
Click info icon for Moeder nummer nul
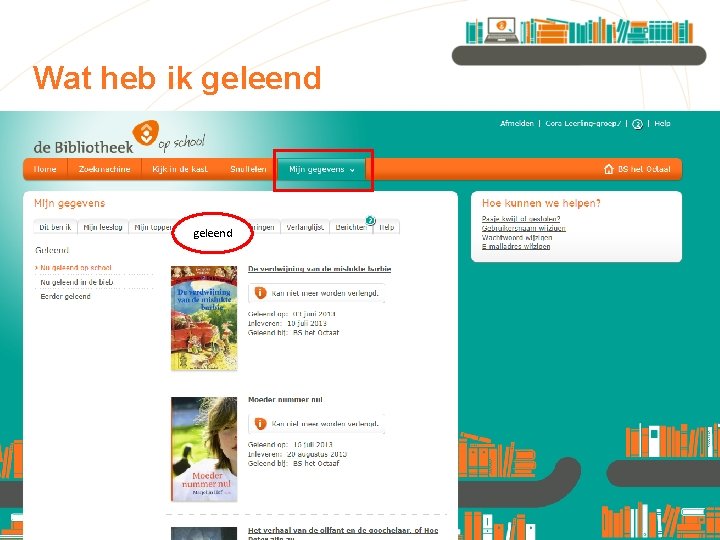pyautogui.click(x=260, y=423)
